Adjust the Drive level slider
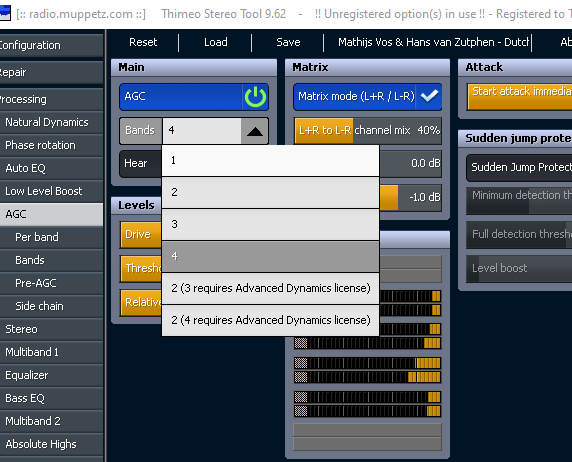The height and width of the screenshot is (462, 572). tap(141, 234)
